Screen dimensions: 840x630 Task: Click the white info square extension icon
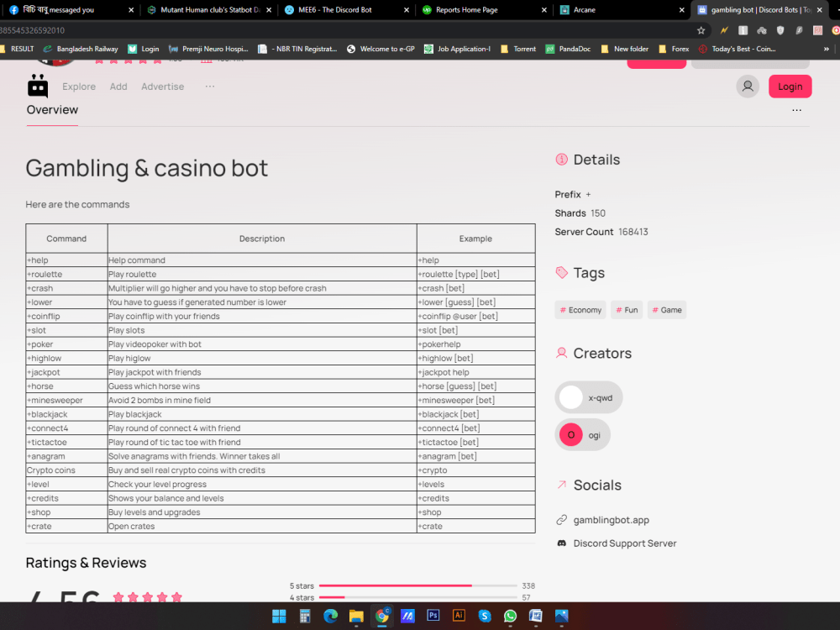click(743, 30)
